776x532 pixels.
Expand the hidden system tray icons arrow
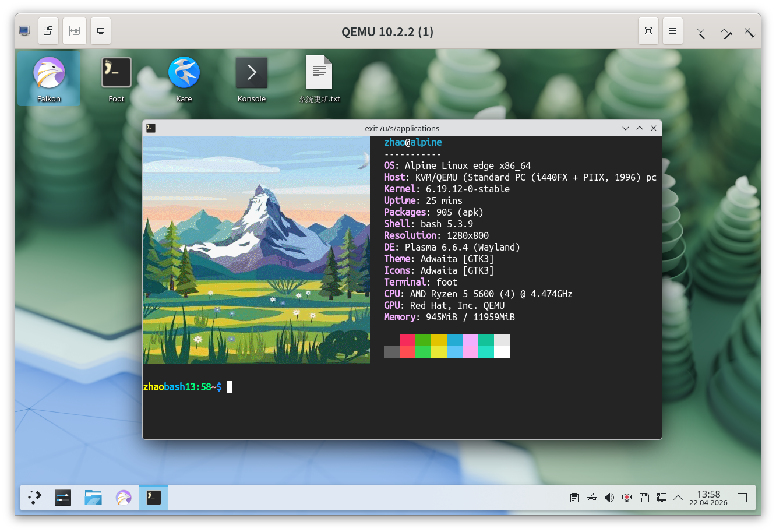678,498
